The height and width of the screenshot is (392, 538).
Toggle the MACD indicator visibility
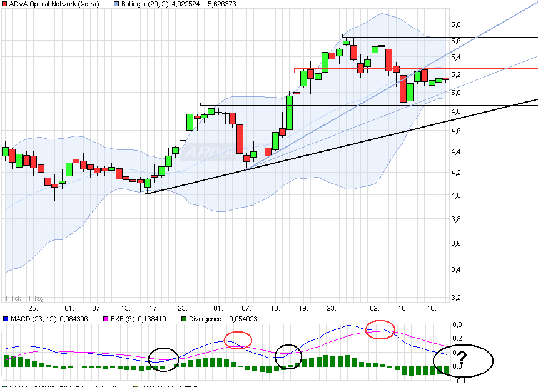[7, 318]
